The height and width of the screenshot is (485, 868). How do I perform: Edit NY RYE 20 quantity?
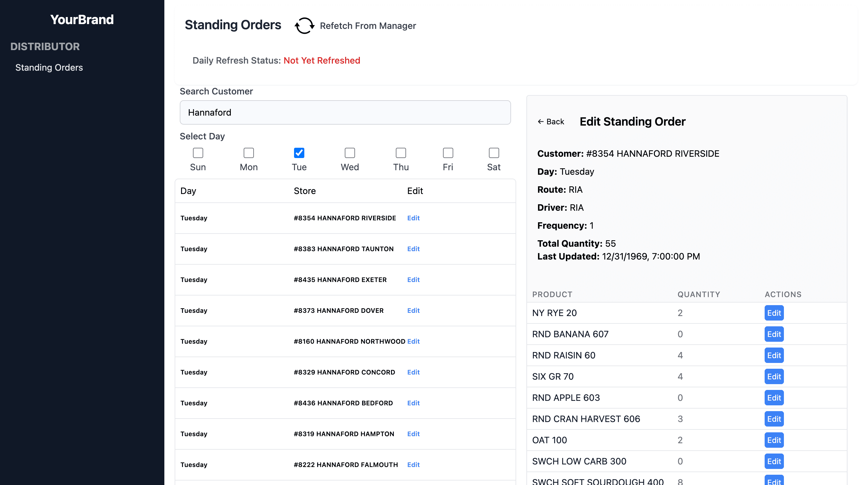774,313
